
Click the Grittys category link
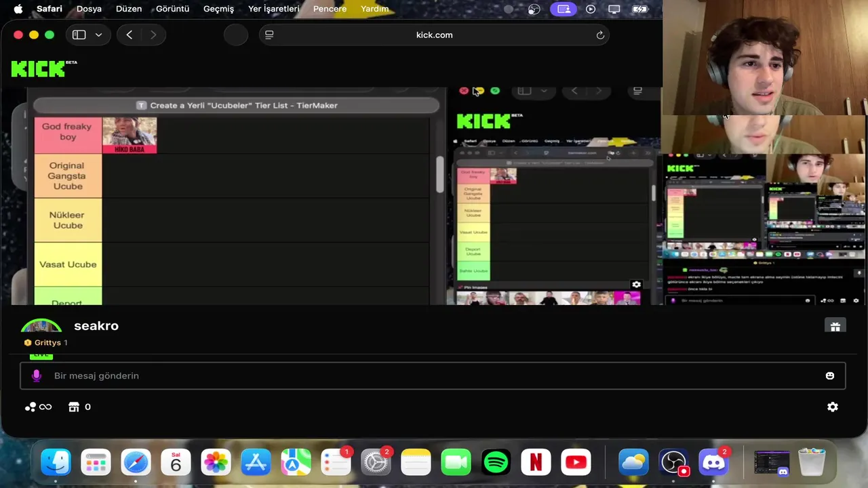47,343
